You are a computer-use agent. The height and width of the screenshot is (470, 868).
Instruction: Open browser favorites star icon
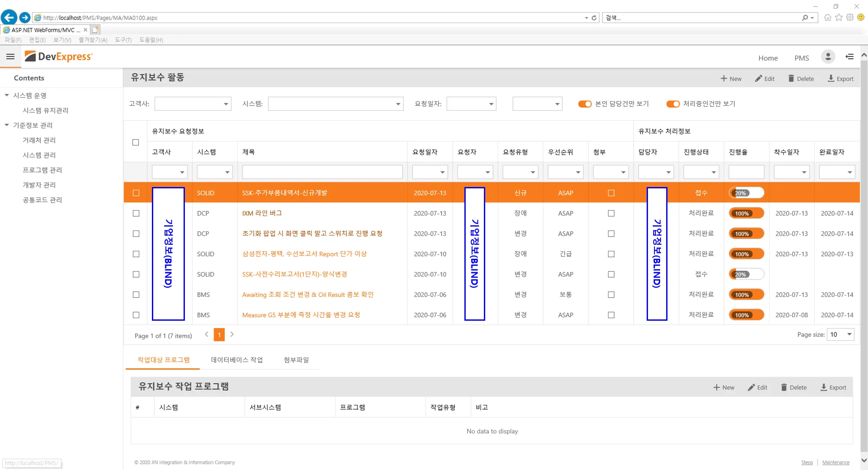838,17
